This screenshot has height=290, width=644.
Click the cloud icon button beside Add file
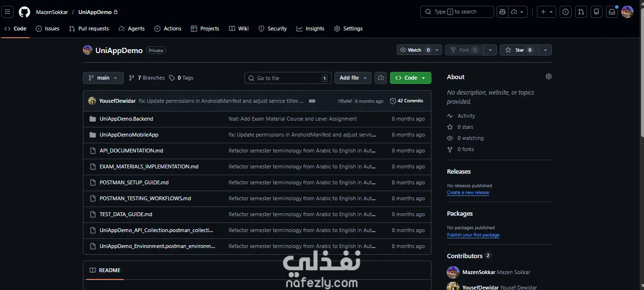381,78
